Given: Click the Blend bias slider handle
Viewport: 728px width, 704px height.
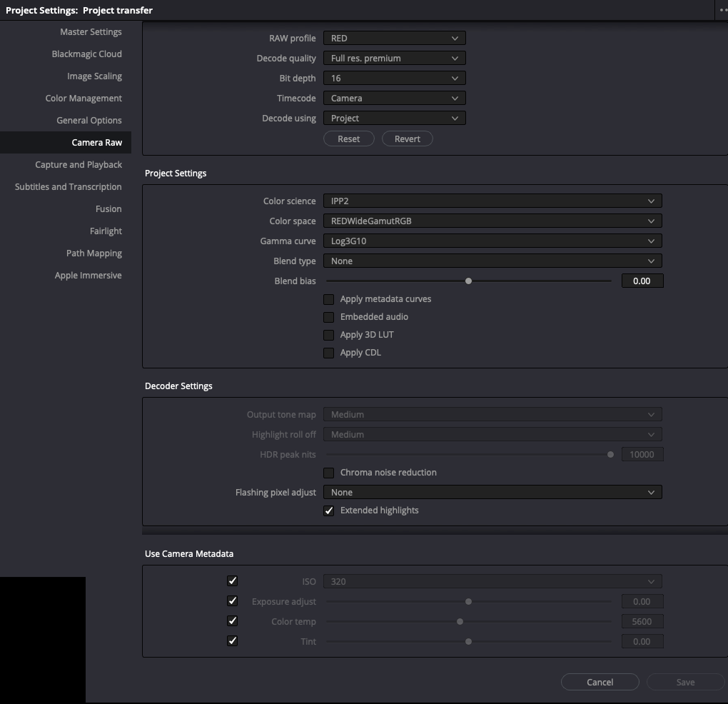Looking at the screenshot, I should [468, 281].
